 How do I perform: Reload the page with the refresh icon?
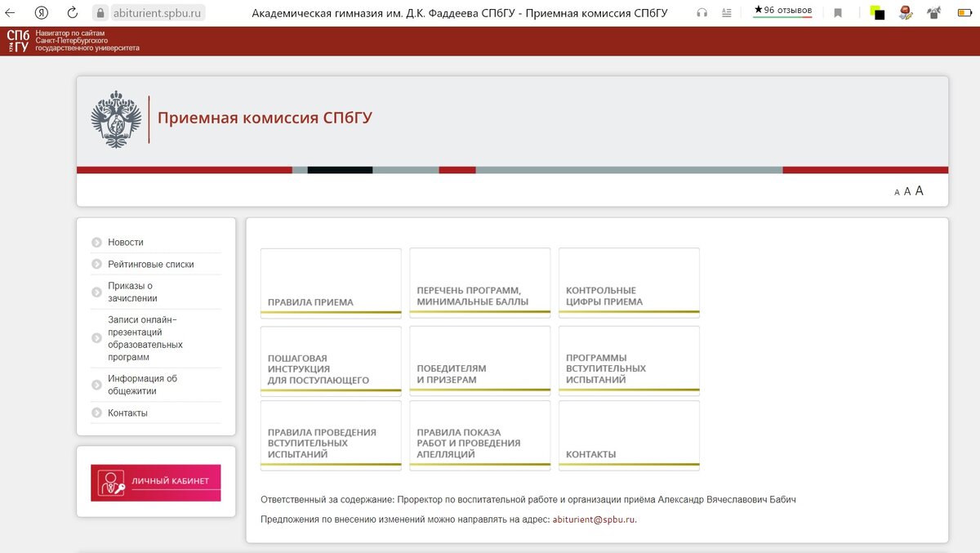[x=72, y=12]
